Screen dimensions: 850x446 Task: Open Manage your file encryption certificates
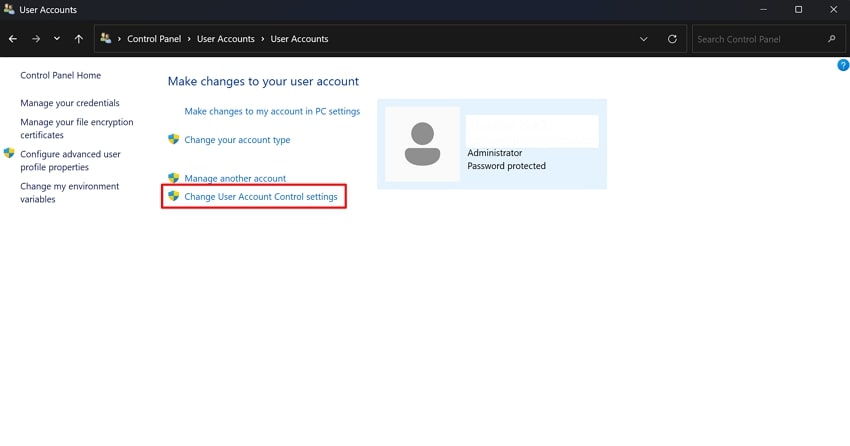pyautogui.click(x=76, y=128)
